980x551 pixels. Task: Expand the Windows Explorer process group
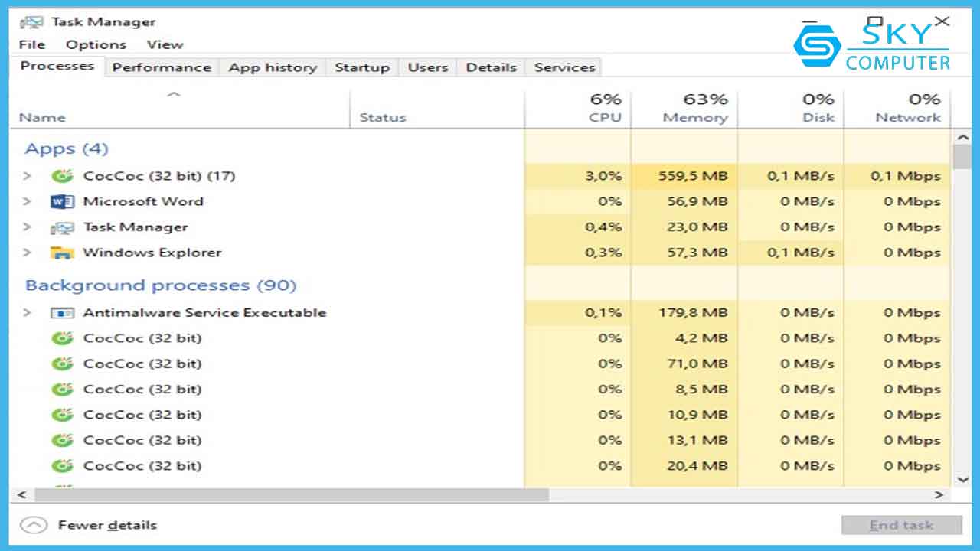tap(27, 253)
